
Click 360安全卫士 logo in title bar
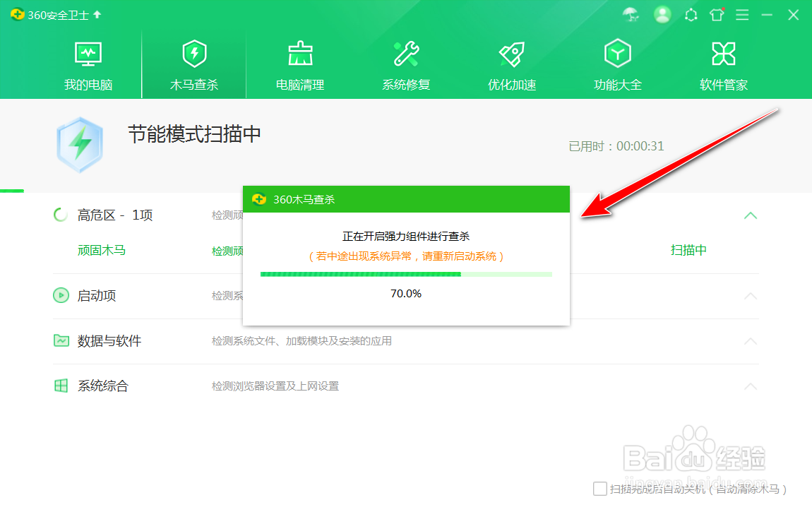17,15
